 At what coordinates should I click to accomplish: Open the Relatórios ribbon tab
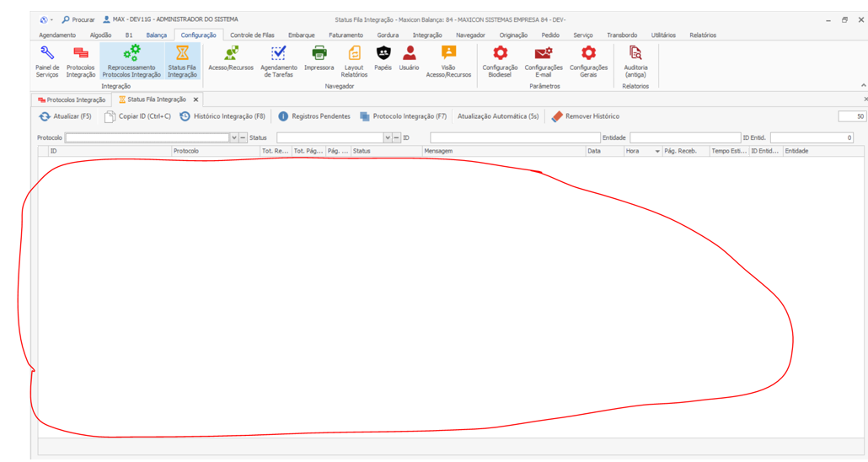click(x=703, y=35)
